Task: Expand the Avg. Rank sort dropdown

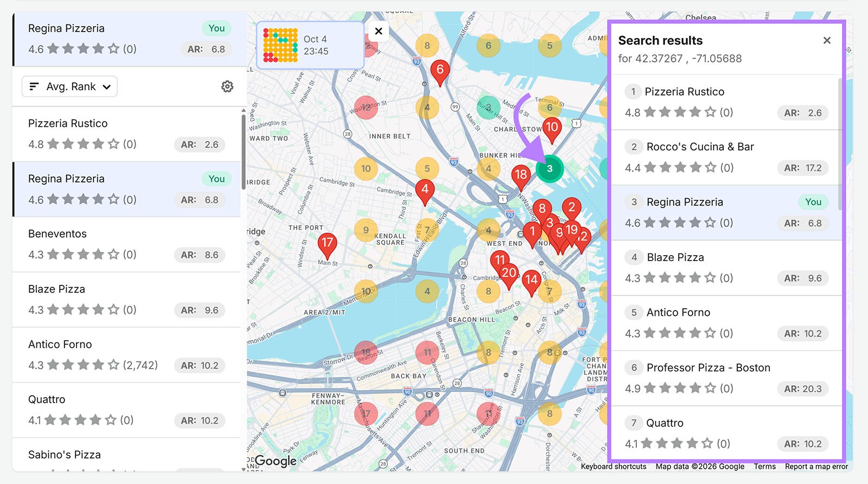Action: coord(69,86)
